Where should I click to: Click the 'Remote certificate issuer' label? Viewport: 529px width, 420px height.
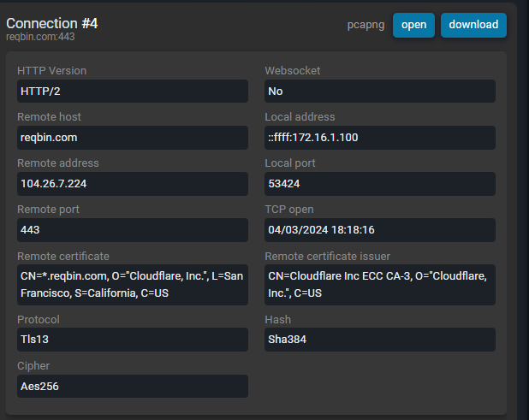click(x=327, y=257)
